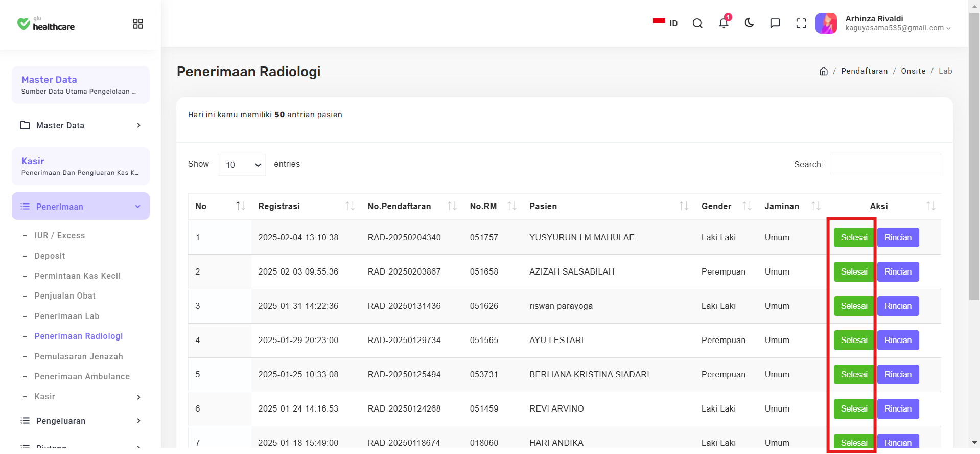Viewport: 980px width, 454px height.
Task: Click Selesai for AYU LESTARI
Action: coord(854,340)
